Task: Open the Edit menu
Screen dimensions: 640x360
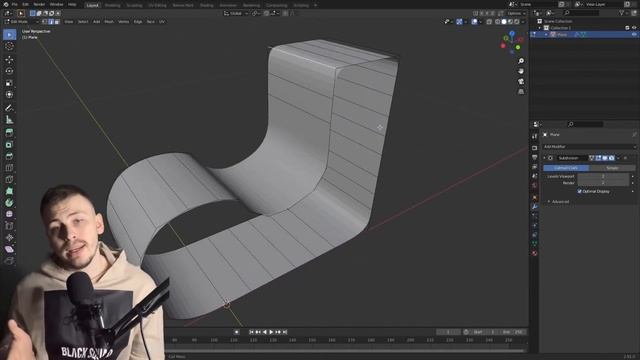Action: click(x=25, y=4)
